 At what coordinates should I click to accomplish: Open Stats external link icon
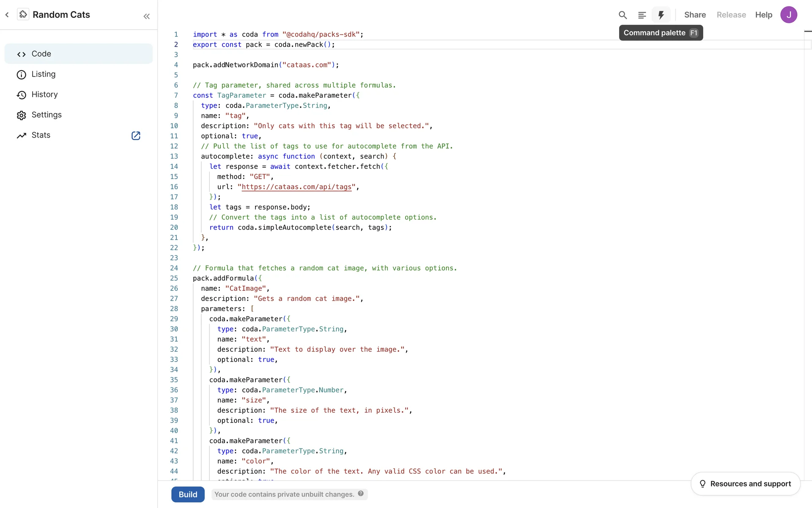[136, 135]
